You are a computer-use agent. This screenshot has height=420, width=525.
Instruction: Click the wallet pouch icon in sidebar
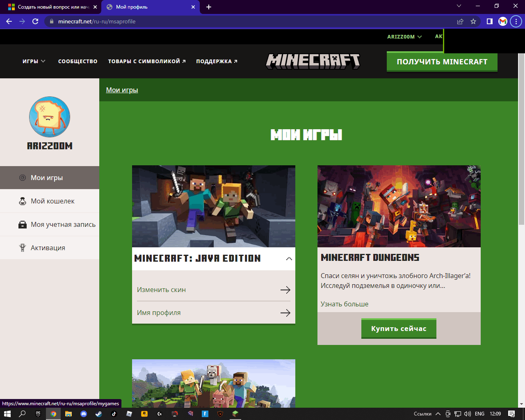(23, 201)
